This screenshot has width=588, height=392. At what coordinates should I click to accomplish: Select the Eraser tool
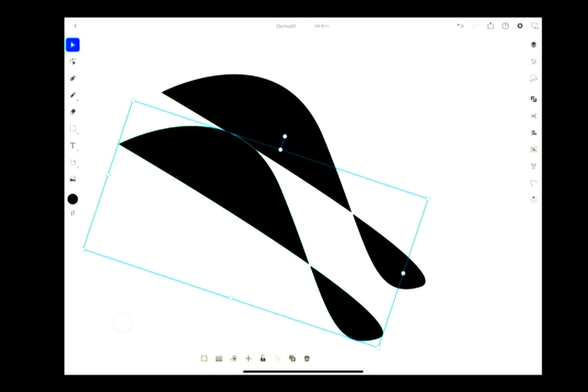(72, 112)
